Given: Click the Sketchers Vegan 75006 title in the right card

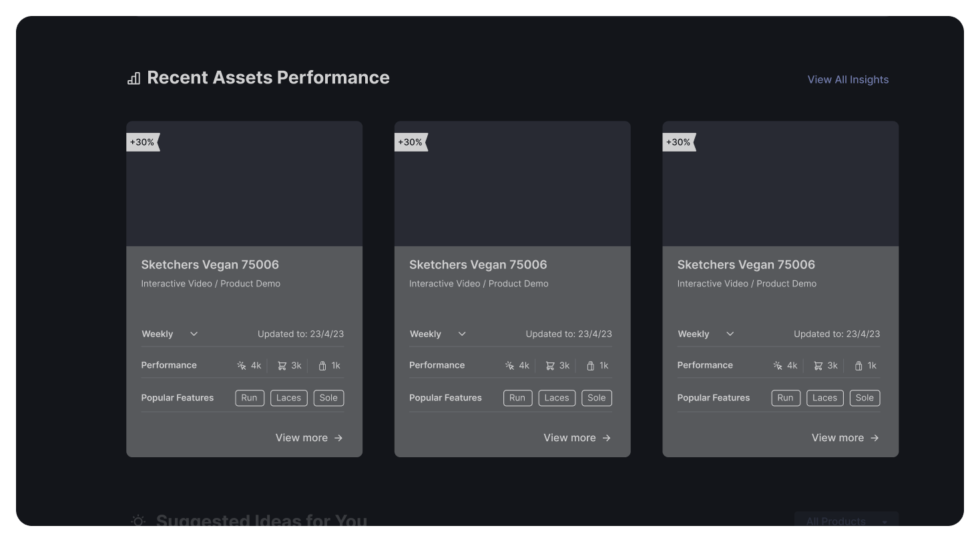Looking at the screenshot, I should [746, 265].
